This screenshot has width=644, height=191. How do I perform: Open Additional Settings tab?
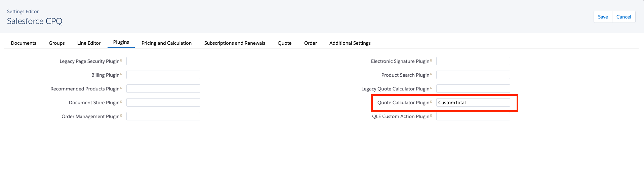[350, 43]
